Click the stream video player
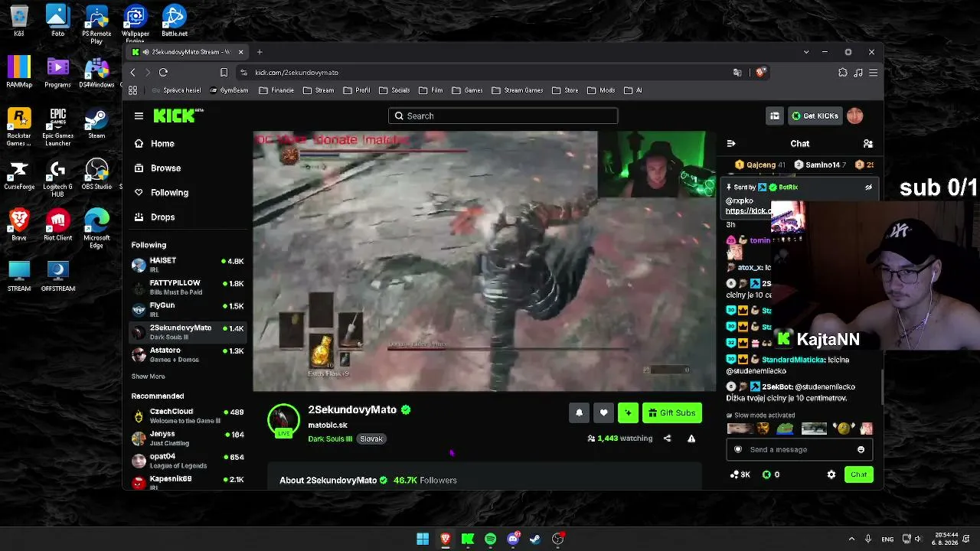Image resolution: width=980 pixels, height=551 pixels. coord(485,262)
